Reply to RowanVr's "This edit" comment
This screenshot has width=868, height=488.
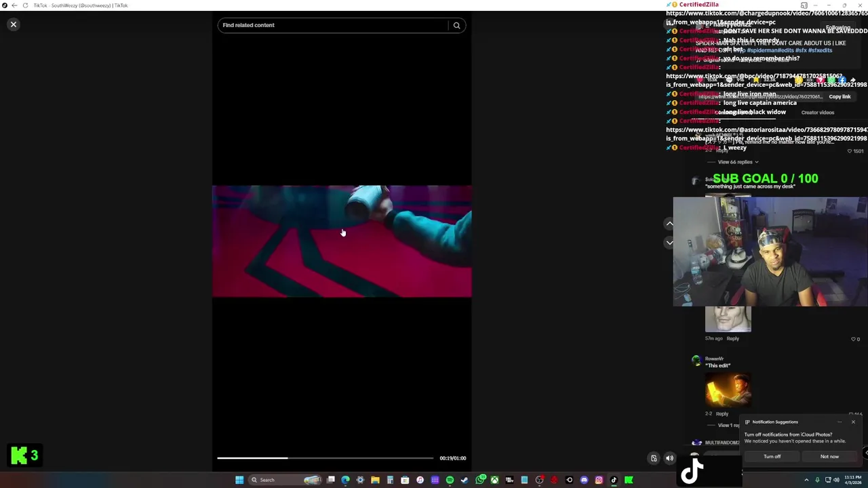click(722, 413)
